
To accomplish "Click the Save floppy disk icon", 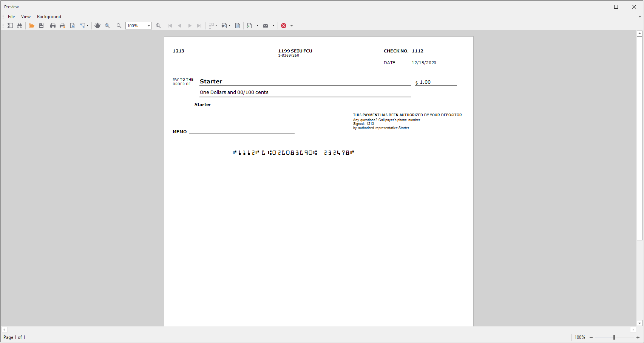I will tap(41, 26).
